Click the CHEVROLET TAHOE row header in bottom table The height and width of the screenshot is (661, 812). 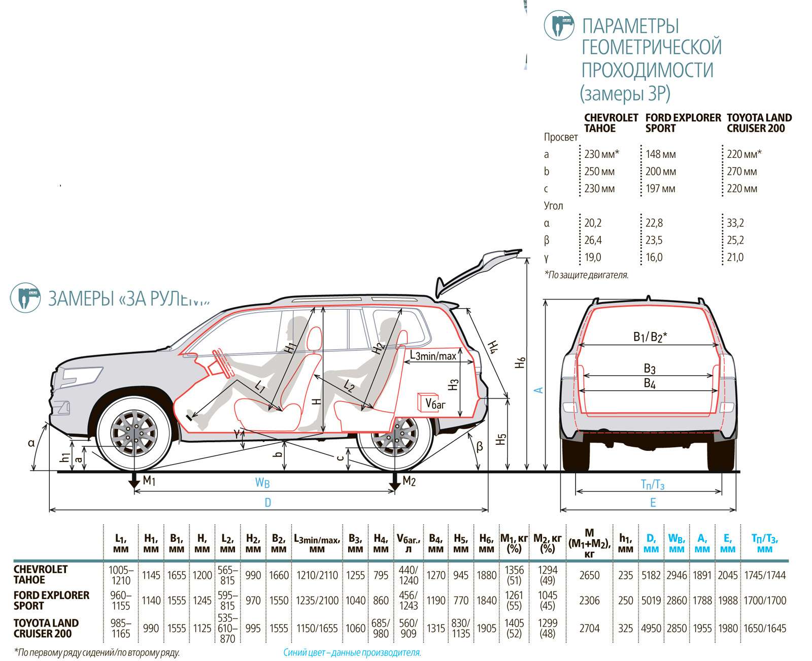(41, 575)
